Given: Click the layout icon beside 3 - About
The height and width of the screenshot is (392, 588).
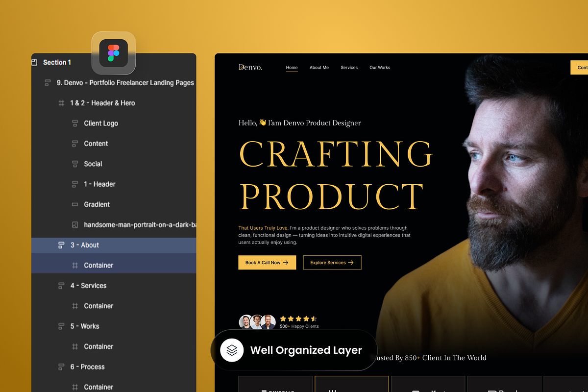Looking at the screenshot, I should tap(61, 245).
